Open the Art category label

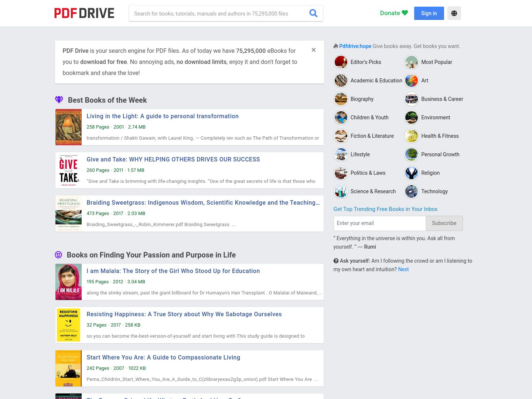[424, 81]
